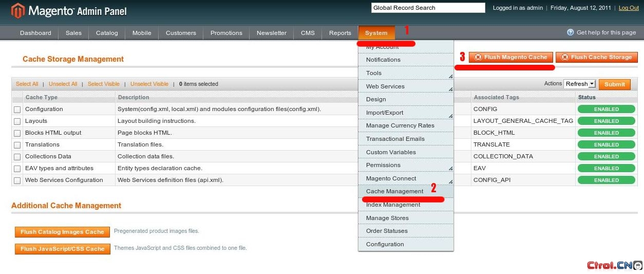Viewport: 644px width, 274px height.
Task: Click the 'Layout building instructions.' description
Action: pos(157,121)
